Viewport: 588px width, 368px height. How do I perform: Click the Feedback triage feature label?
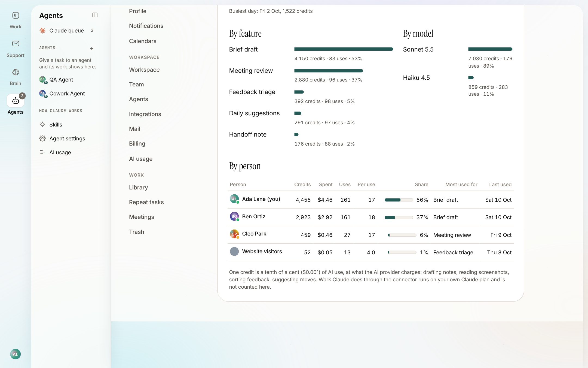click(252, 92)
